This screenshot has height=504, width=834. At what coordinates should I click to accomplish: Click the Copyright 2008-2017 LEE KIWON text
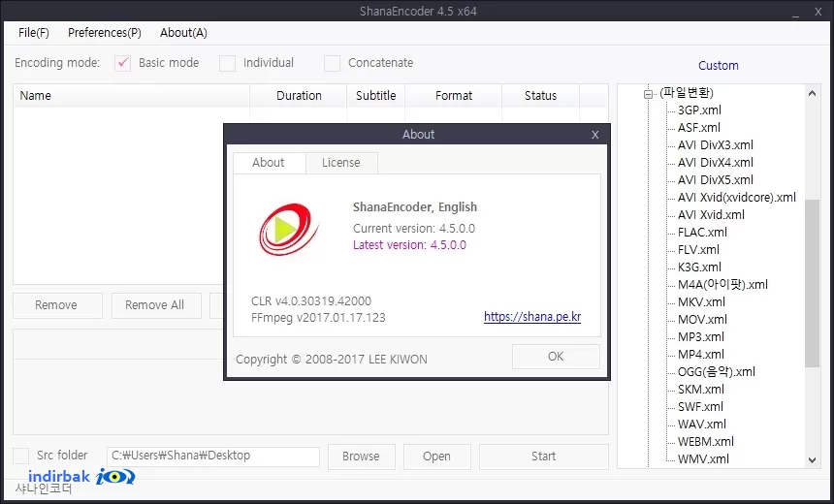click(x=332, y=360)
